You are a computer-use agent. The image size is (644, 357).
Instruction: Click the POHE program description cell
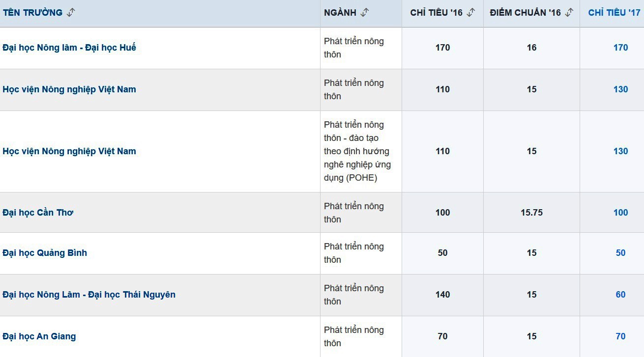tap(357, 151)
